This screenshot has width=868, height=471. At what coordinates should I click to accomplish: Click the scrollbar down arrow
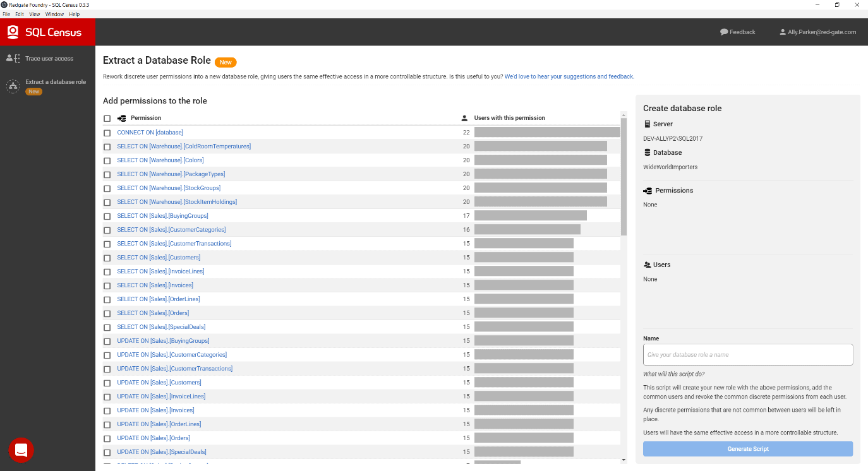[624, 460]
